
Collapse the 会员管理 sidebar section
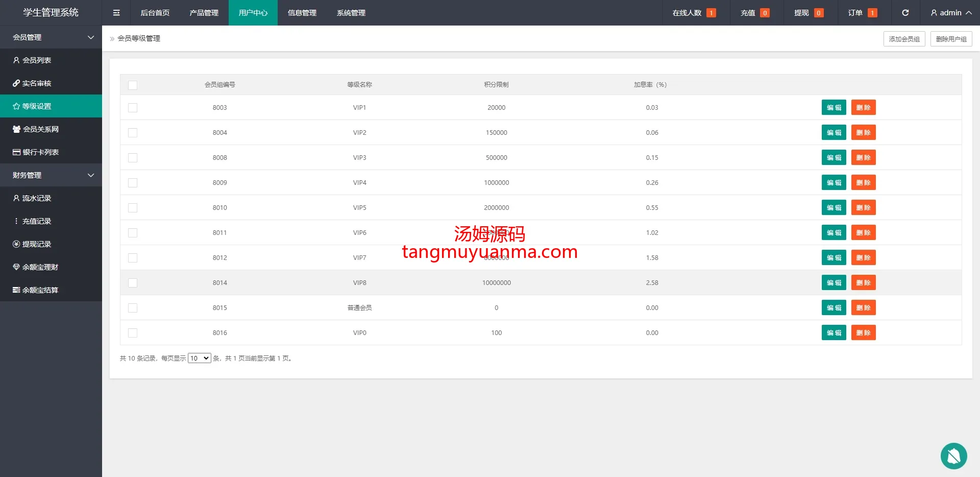[51, 37]
